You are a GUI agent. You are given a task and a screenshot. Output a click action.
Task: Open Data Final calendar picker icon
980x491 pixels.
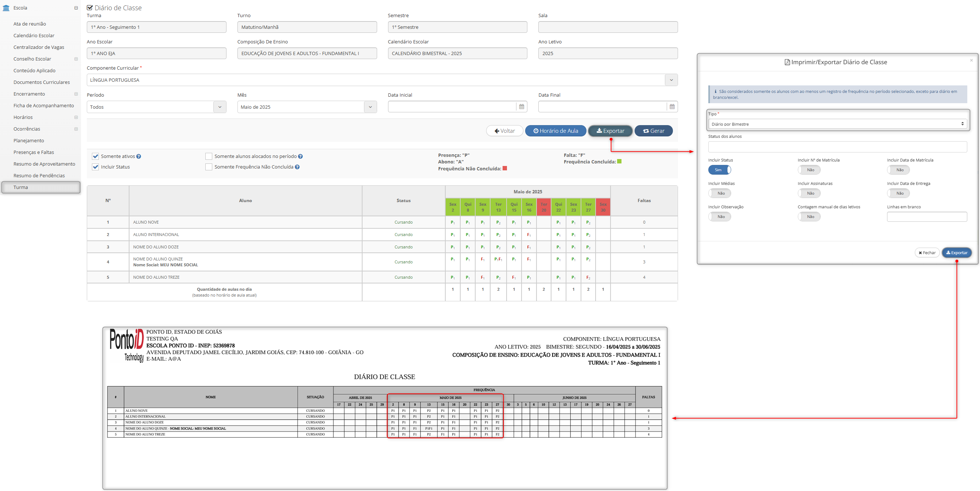click(x=672, y=107)
